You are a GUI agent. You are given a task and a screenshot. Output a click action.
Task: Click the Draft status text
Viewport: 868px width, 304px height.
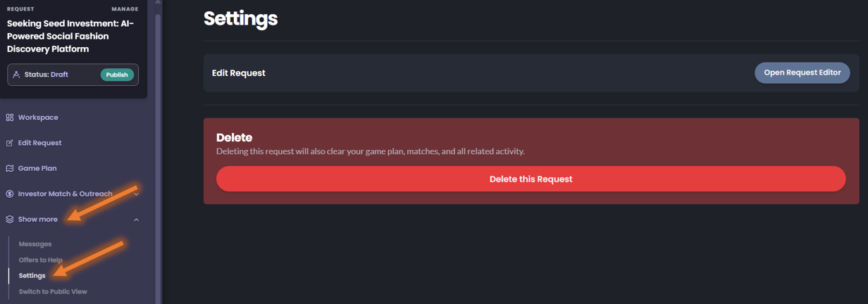tap(59, 75)
